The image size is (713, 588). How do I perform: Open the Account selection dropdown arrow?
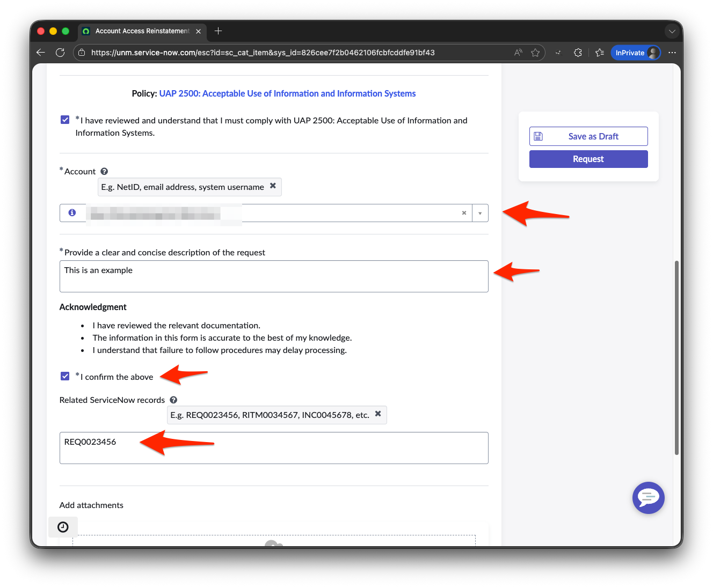click(x=479, y=212)
